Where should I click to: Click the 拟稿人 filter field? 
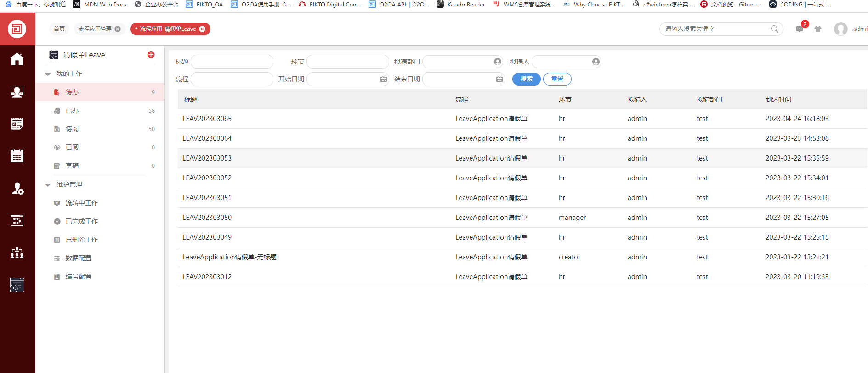[x=567, y=62]
